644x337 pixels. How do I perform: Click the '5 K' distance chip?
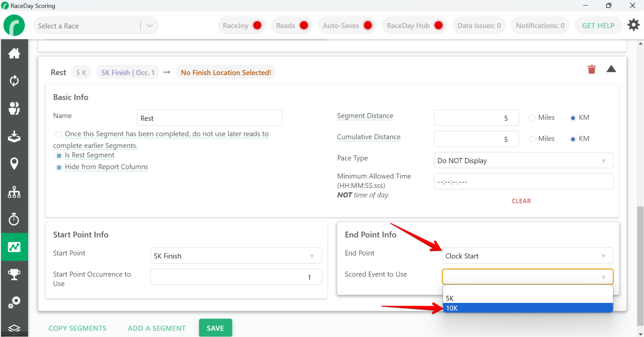[x=81, y=73]
